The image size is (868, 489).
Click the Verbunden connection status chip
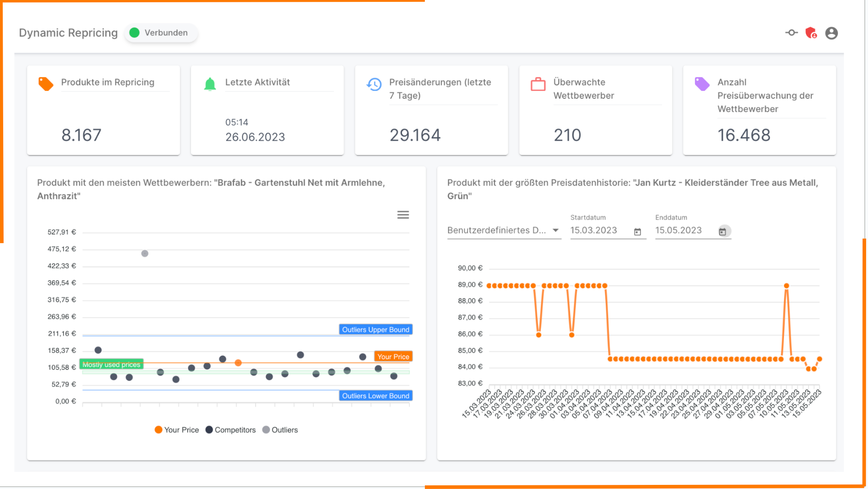(160, 33)
